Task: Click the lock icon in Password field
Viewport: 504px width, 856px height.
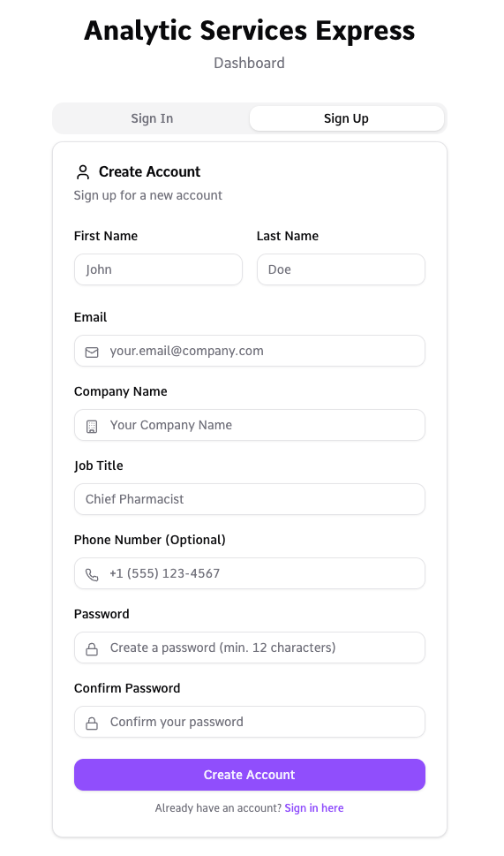Action: (x=92, y=649)
